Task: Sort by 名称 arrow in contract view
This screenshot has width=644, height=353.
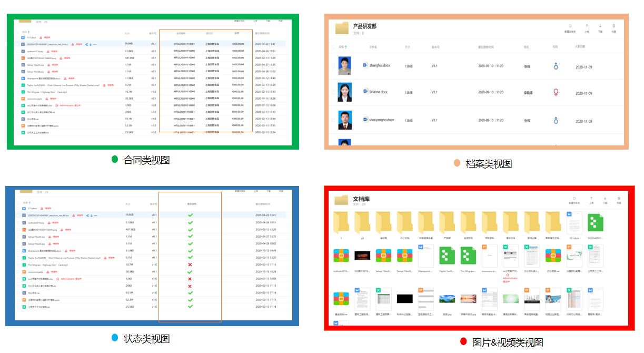Action: [29, 32]
